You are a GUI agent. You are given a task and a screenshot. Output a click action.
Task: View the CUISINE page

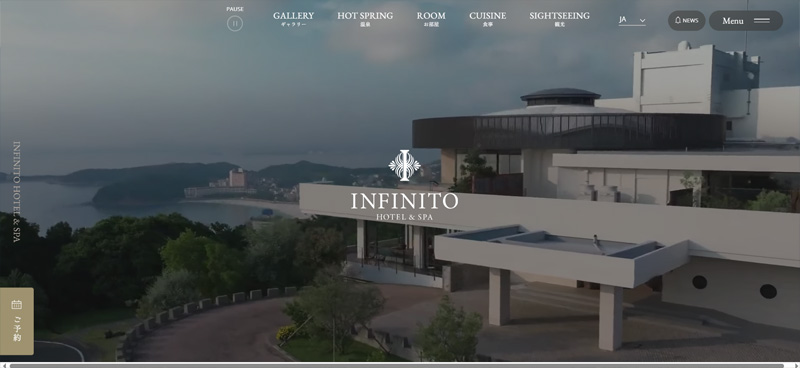[x=488, y=19]
